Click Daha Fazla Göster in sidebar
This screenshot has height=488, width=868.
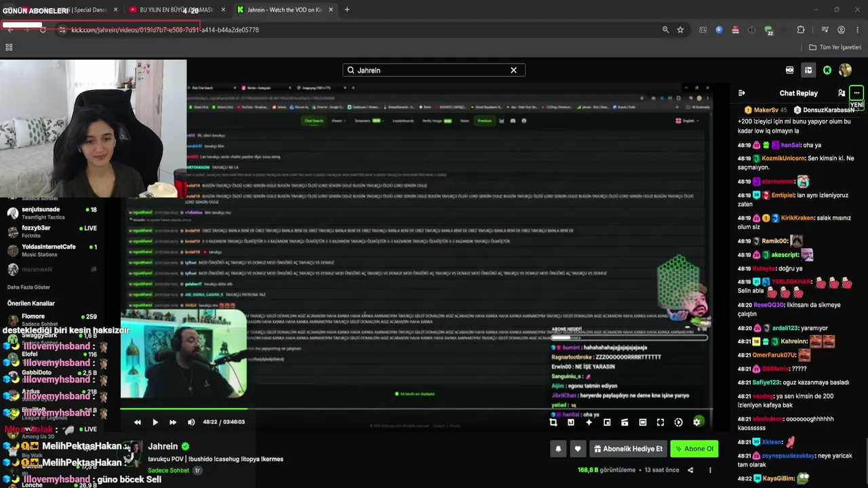pyautogui.click(x=28, y=287)
